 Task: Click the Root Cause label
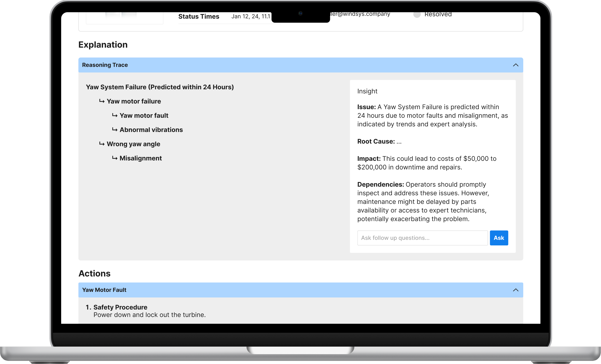tap(376, 141)
